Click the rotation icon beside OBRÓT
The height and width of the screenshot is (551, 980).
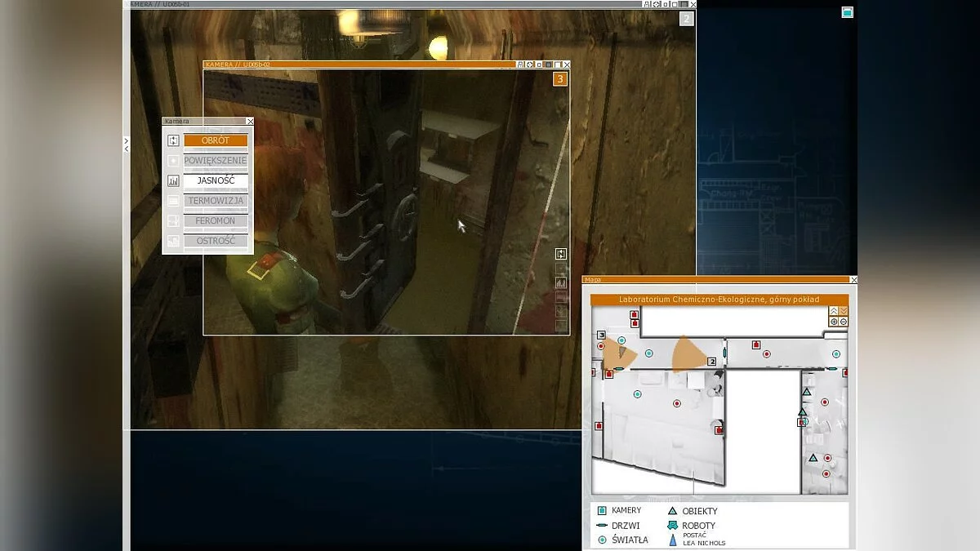173,140
